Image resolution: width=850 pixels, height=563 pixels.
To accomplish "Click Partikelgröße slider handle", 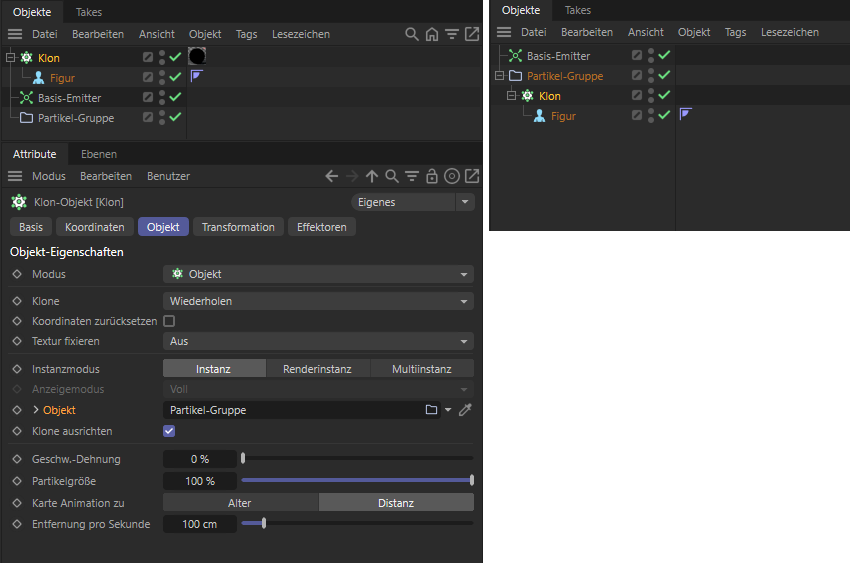I will point(472,480).
